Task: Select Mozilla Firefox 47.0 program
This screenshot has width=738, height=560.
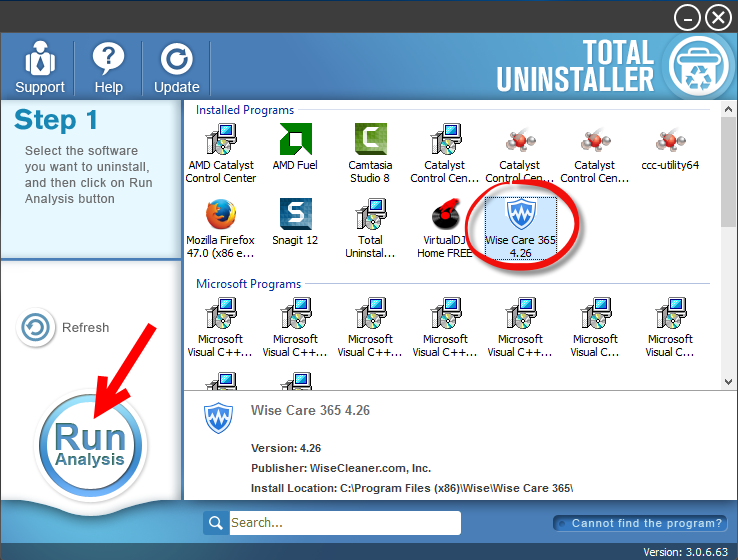Action: [220, 229]
